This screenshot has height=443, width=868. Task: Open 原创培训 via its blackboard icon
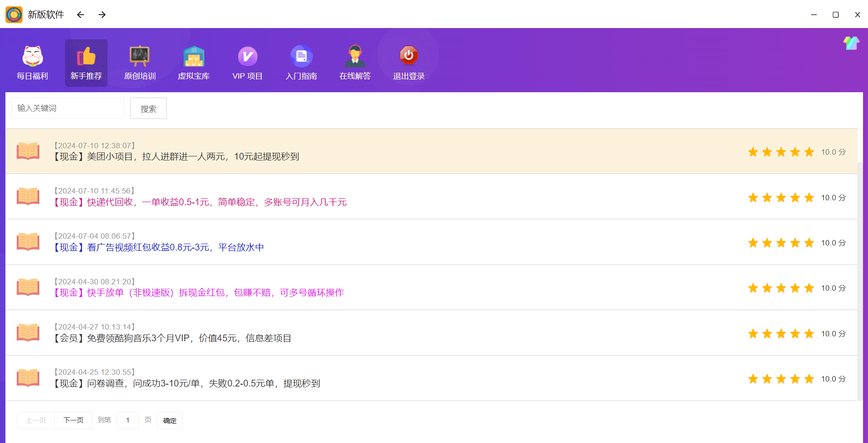click(x=139, y=58)
